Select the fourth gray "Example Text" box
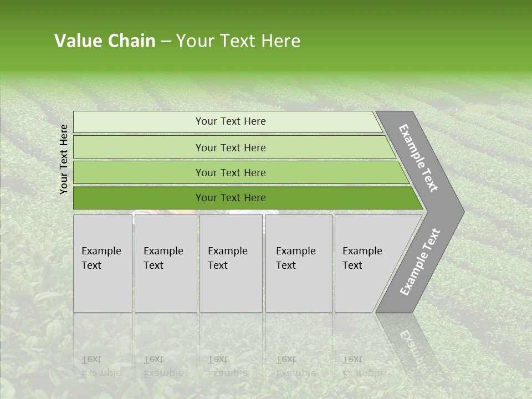 click(x=298, y=263)
